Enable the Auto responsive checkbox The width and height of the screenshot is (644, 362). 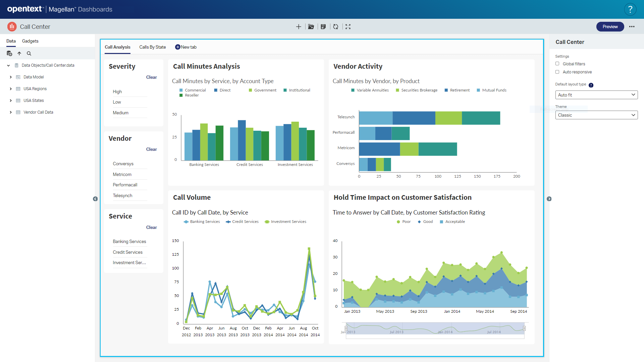pyautogui.click(x=557, y=72)
